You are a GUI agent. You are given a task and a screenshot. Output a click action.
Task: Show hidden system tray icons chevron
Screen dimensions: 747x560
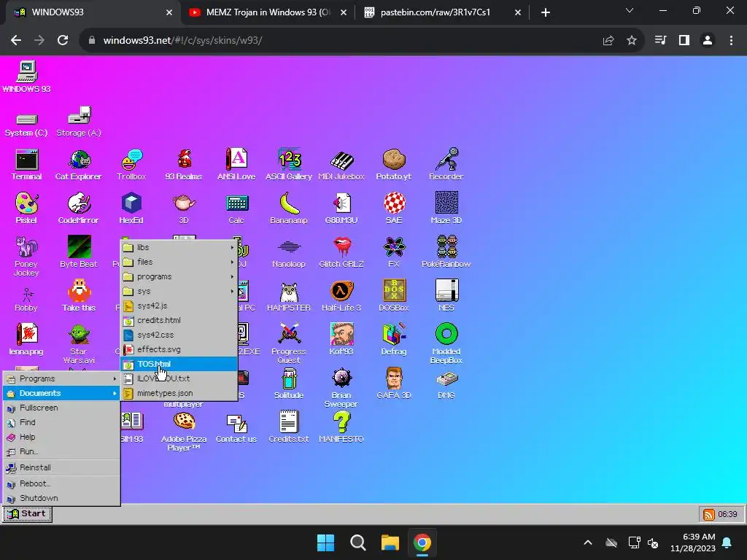588,542
